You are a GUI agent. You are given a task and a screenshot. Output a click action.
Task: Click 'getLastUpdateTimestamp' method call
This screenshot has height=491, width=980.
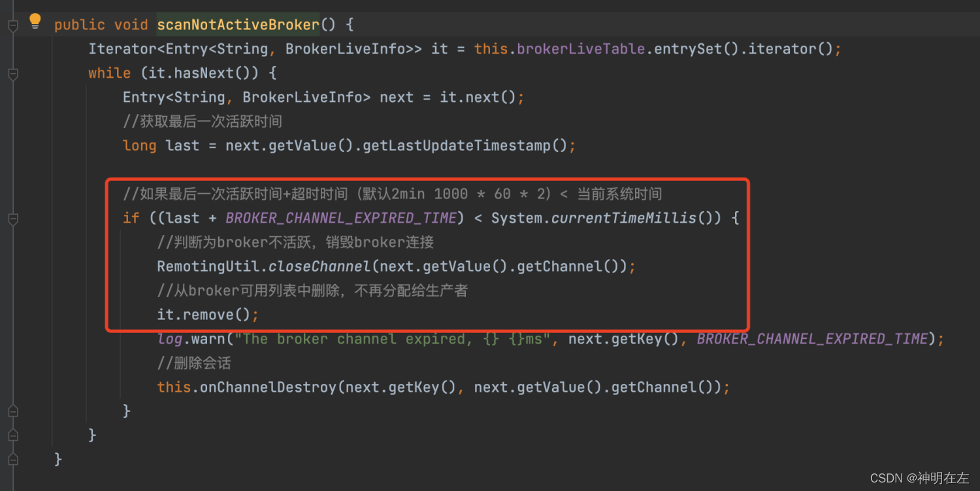coord(456,146)
